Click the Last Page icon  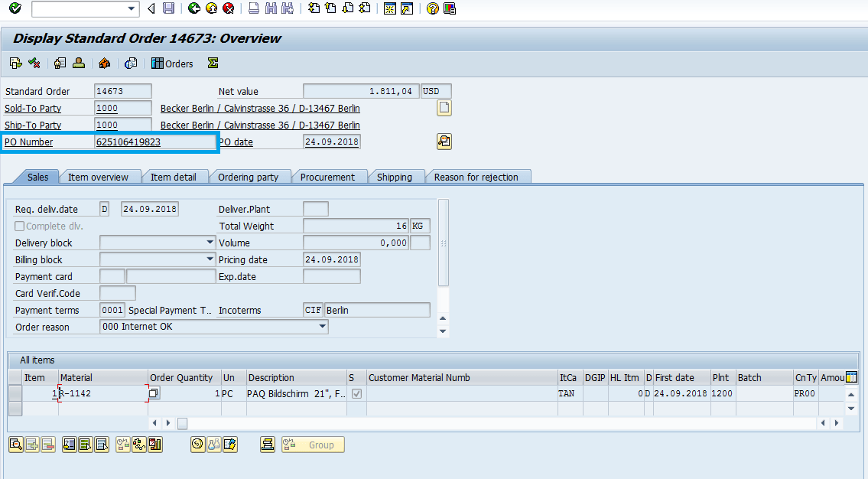coord(365,8)
